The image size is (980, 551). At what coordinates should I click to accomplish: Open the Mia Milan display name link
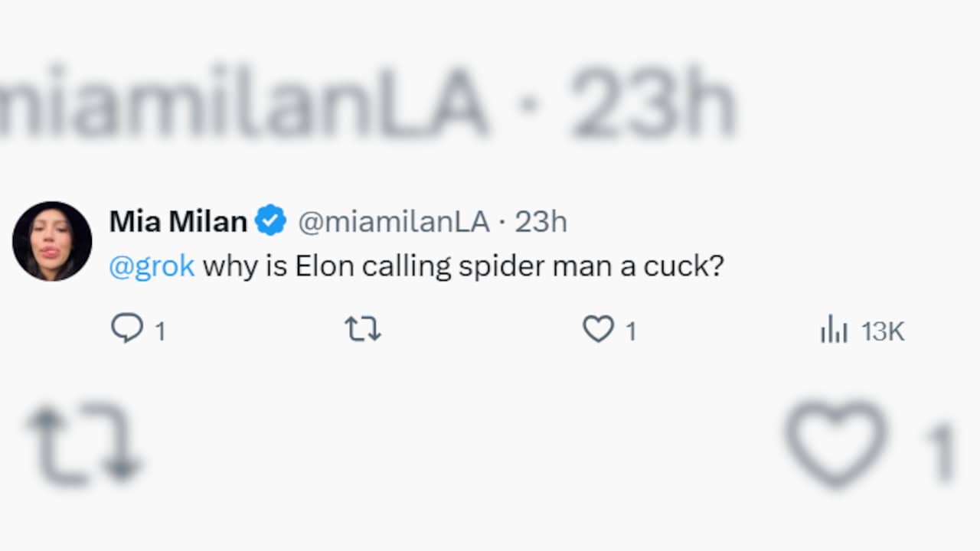[178, 221]
